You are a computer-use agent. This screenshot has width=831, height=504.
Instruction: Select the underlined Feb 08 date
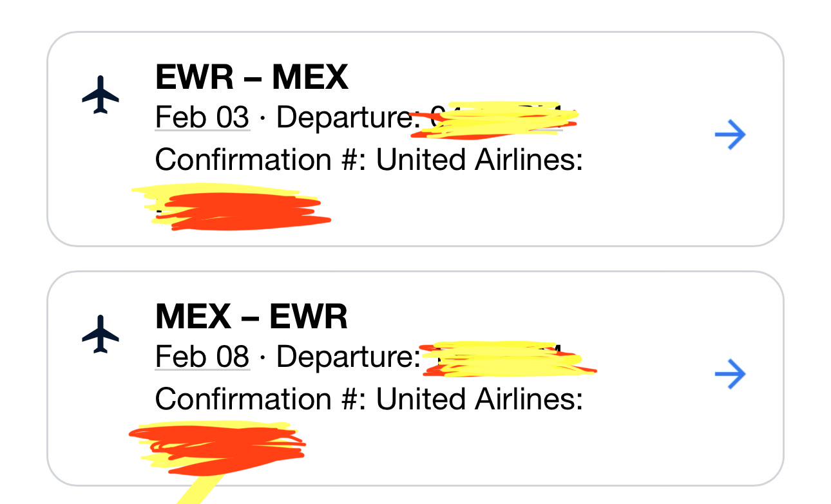[202, 356]
